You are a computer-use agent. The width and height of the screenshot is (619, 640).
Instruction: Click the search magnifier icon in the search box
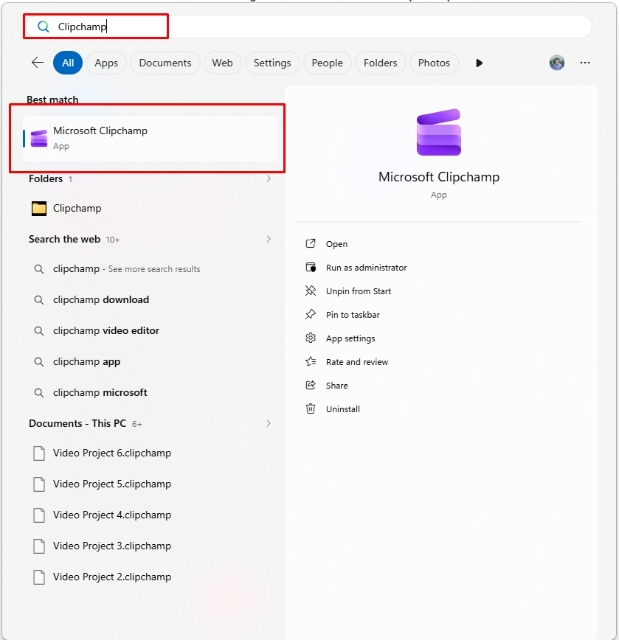tap(43, 27)
